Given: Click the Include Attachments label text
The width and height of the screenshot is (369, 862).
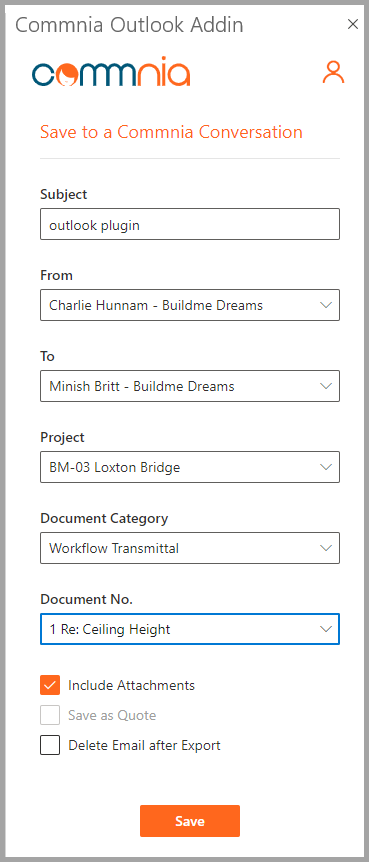Looking at the screenshot, I should 131,686.
